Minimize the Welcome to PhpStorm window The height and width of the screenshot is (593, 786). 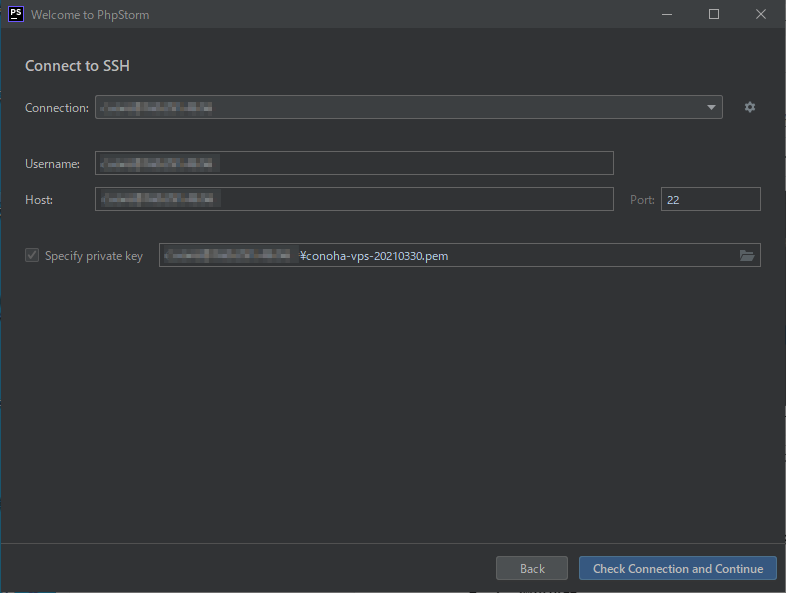[x=668, y=14]
